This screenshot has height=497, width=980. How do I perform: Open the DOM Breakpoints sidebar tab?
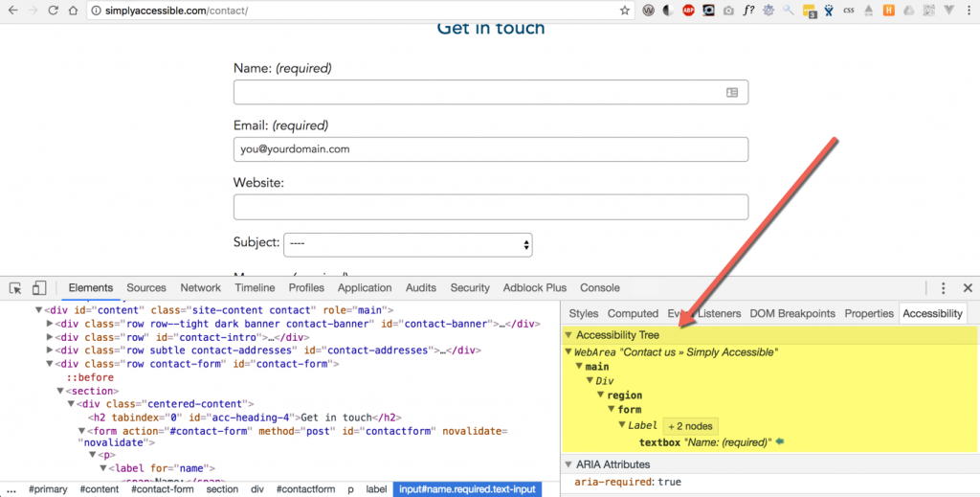pos(791,313)
